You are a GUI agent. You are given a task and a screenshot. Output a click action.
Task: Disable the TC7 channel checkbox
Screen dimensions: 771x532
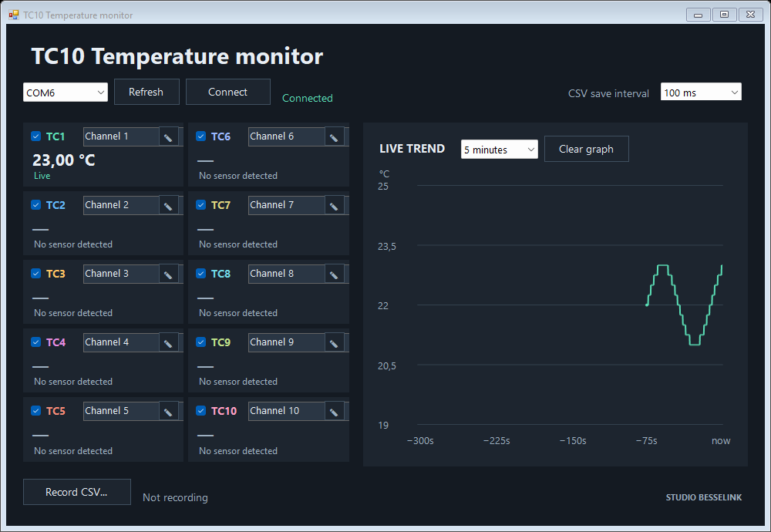pyautogui.click(x=200, y=204)
